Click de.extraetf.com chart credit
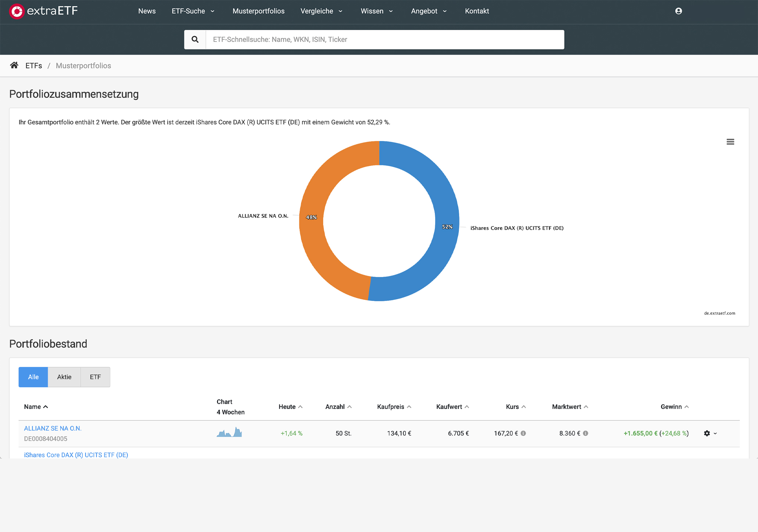The height and width of the screenshot is (532, 758). point(719,313)
